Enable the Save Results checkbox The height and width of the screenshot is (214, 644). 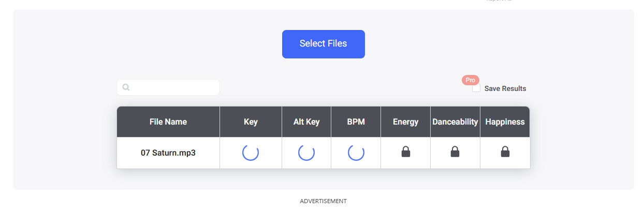point(476,88)
